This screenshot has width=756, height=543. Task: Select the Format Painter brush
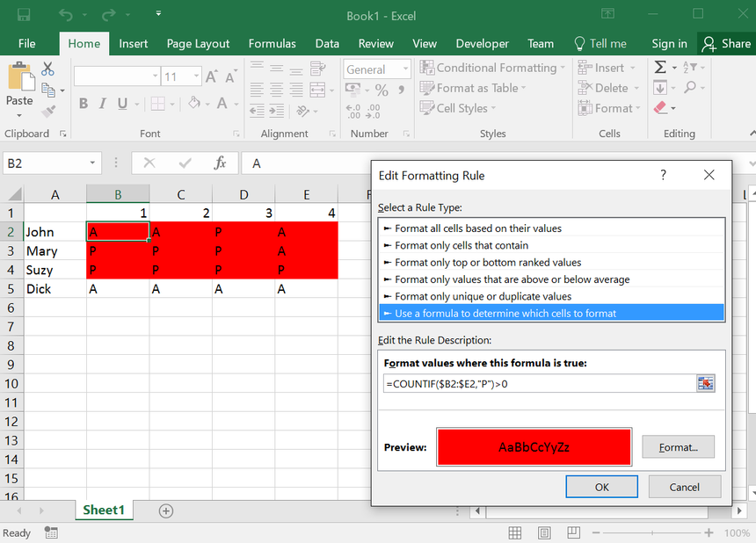(48, 111)
